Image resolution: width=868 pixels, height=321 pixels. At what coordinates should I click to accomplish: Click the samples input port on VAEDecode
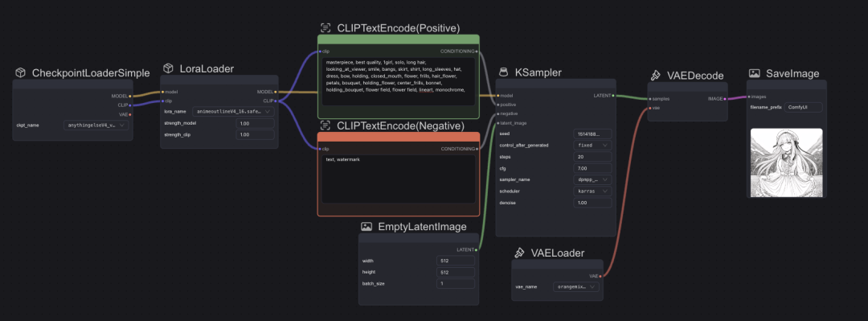[x=650, y=99]
